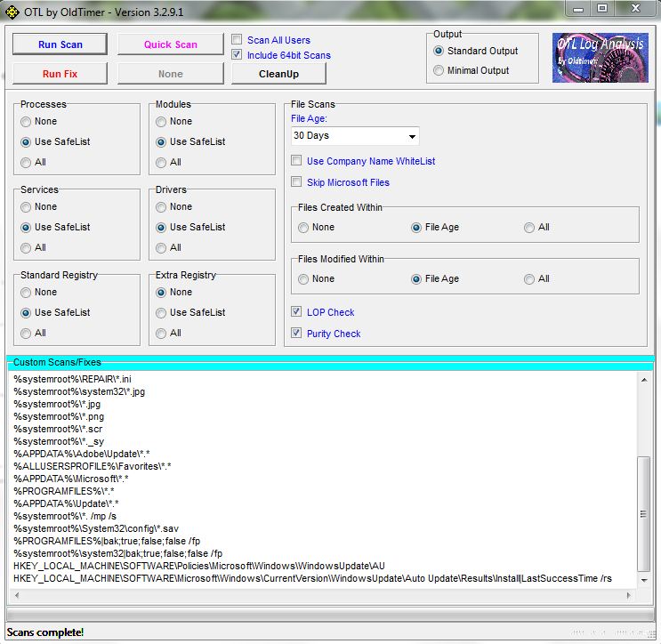Click the %systemroot%\*. /mp /s line
Viewport: 661px width, 644px height.
[65, 516]
